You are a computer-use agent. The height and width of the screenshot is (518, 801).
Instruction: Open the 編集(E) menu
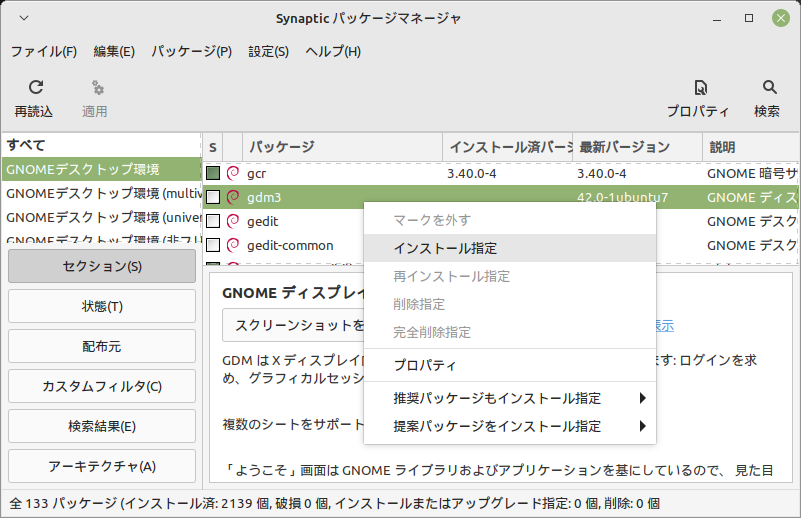114,52
